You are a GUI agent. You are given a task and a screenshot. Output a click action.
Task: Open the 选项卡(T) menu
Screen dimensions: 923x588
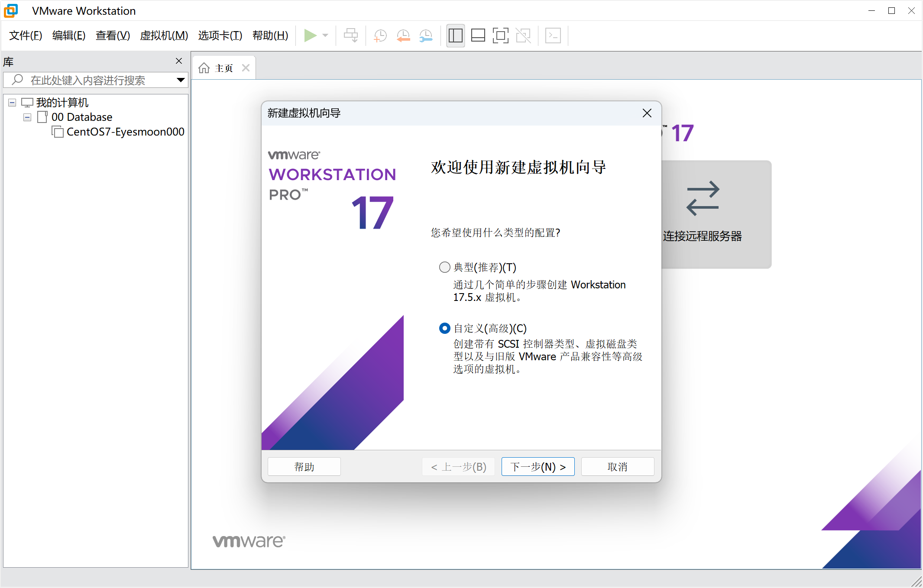[x=220, y=36]
